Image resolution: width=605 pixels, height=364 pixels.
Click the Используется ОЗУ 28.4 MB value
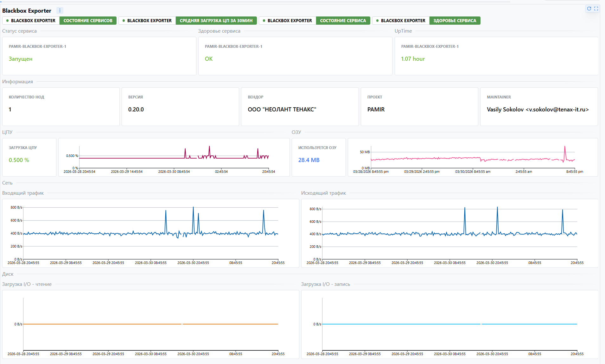coord(309,160)
